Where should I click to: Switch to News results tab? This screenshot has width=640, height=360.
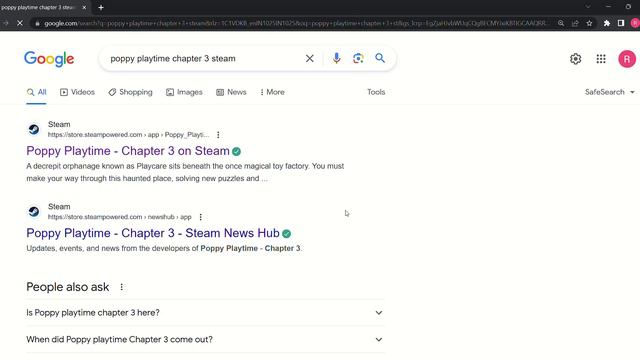click(231, 92)
